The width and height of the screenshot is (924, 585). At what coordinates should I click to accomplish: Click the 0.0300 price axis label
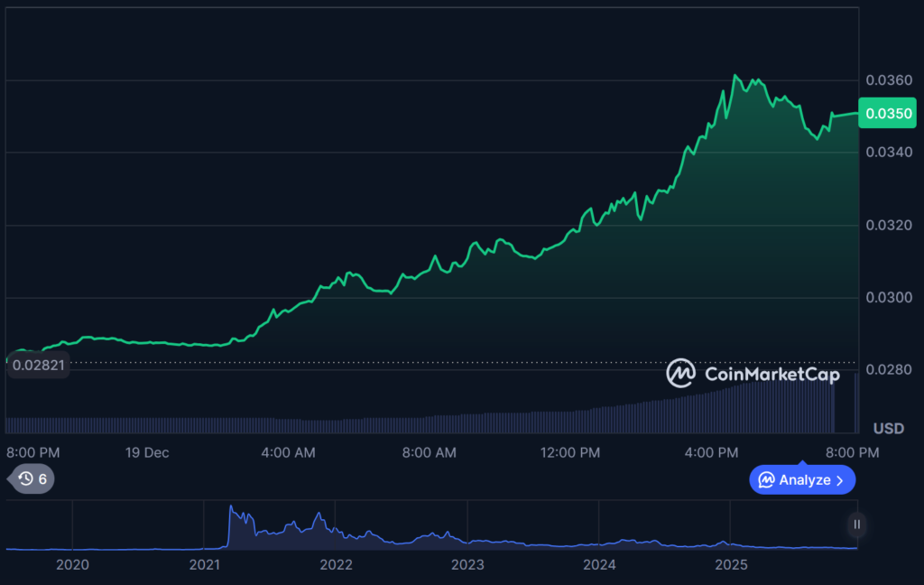[888, 298]
